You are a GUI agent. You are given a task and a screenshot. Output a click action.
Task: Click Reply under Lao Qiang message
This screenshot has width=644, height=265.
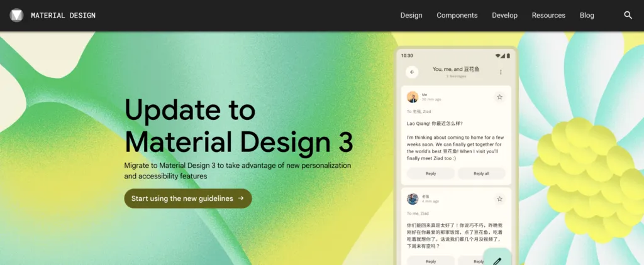pos(431,173)
